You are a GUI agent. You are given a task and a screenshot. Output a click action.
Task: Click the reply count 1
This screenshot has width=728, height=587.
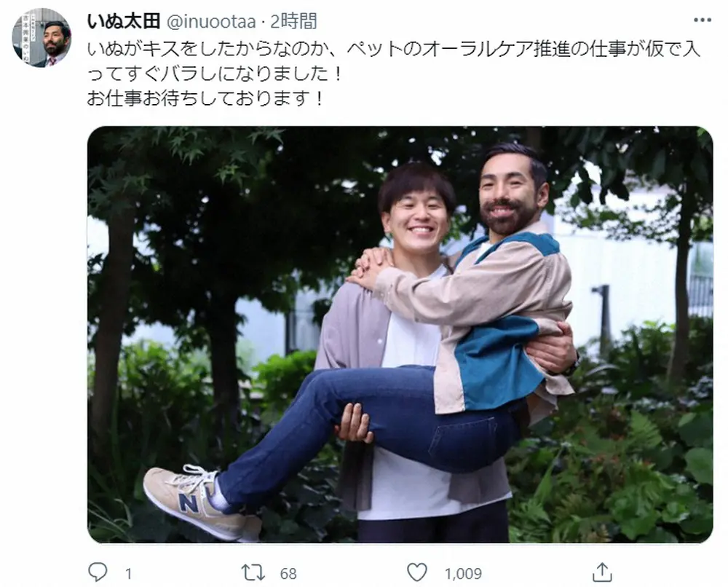[129, 574]
